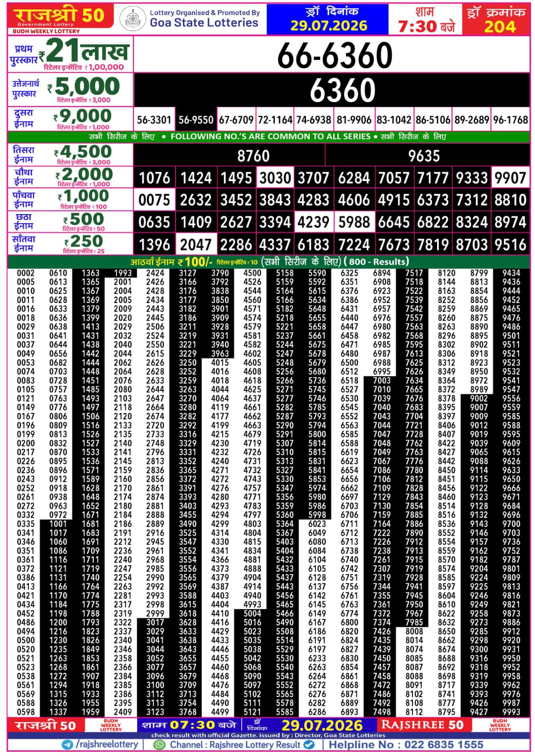Click the ₹4,500 third prize amount

point(83,152)
